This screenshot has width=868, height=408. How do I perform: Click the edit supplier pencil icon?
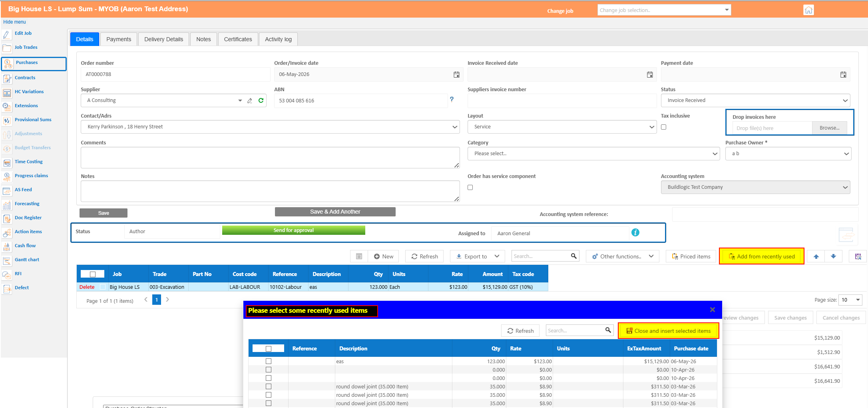[x=250, y=100]
